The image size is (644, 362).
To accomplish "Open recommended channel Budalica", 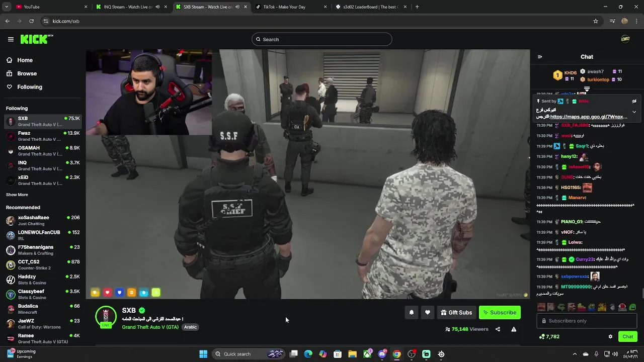I will point(42,309).
